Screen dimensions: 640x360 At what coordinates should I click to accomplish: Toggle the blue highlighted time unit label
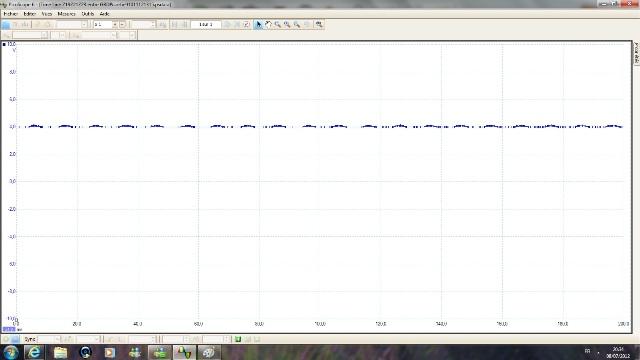tap(9, 329)
